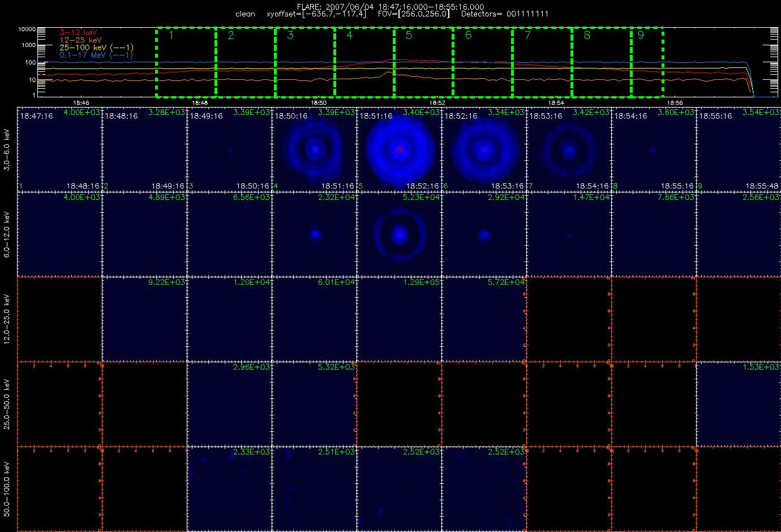Open the 6-12 keV image labeled 5.23E+04
Image resolution: width=781 pixels, height=532 pixels.
[x=400, y=234]
